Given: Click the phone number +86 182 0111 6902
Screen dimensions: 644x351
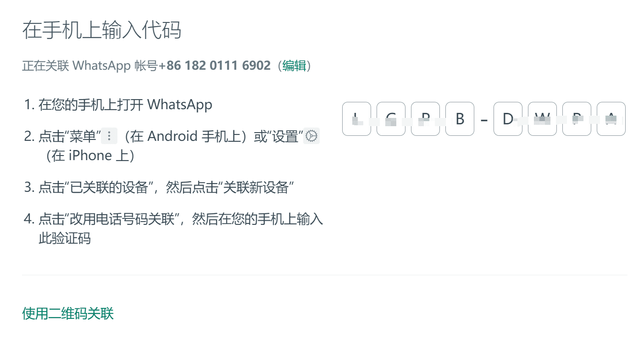Looking at the screenshot, I should 215,66.
